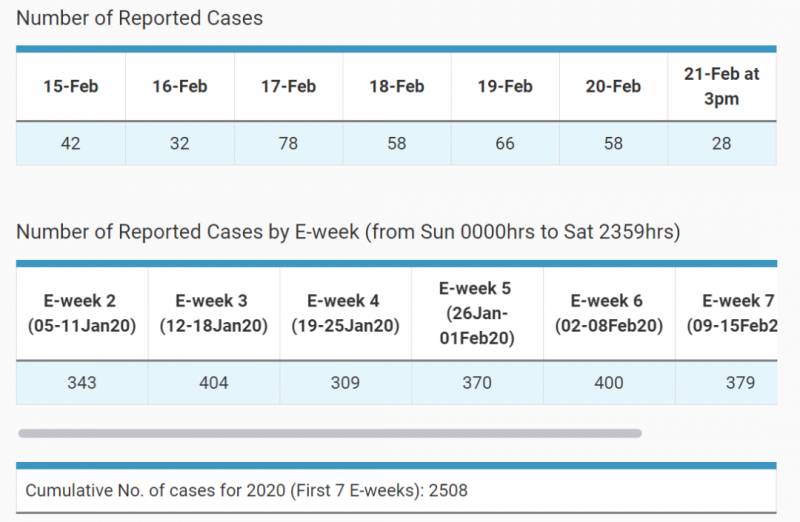Select the E-week 6 column header
Image resolution: width=800 pixels, height=522 pixels.
(x=609, y=313)
